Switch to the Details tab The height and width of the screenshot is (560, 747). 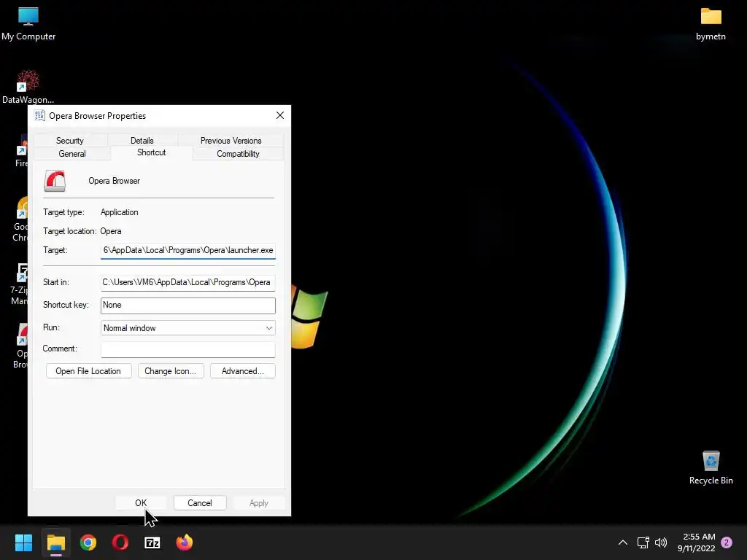pyautogui.click(x=142, y=141)
